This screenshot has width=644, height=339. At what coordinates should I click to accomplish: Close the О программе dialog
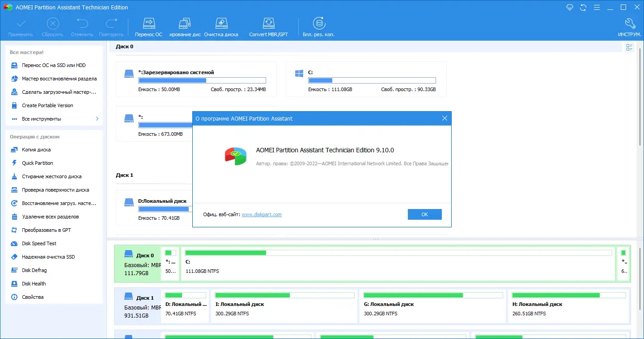445,118
